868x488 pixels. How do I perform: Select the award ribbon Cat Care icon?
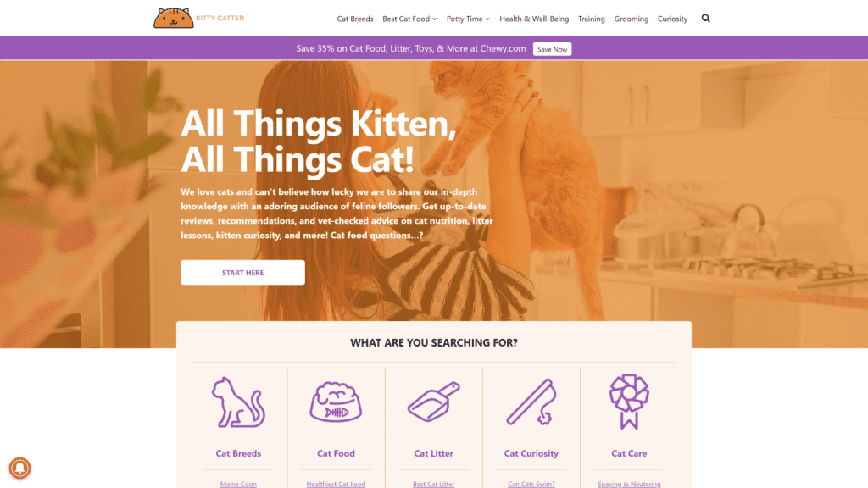point(629,402)
